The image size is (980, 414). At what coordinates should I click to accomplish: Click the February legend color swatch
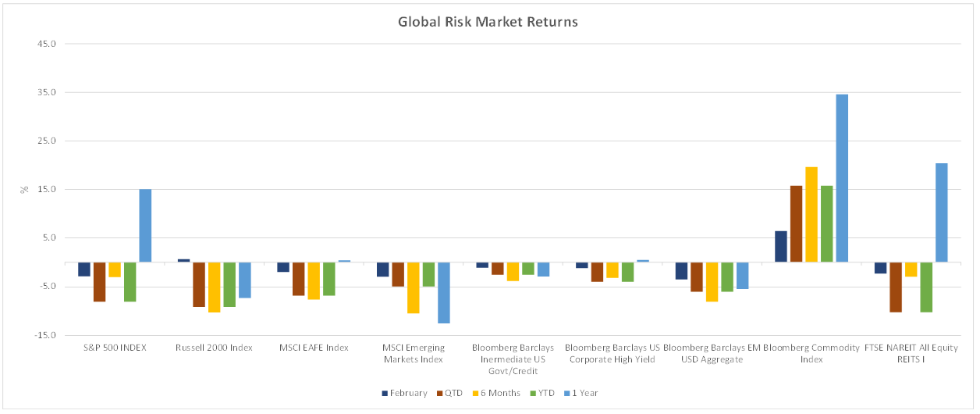(x=385, y=393)
